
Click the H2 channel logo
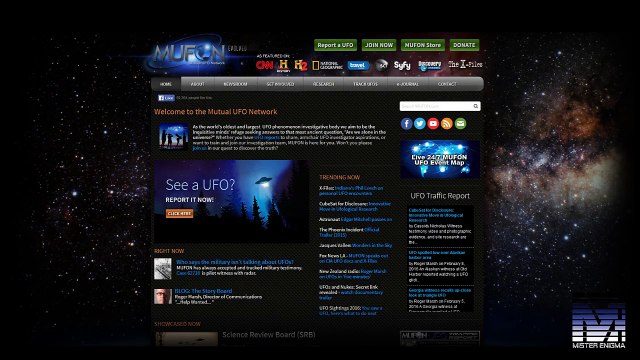click(x=301, y=65)
